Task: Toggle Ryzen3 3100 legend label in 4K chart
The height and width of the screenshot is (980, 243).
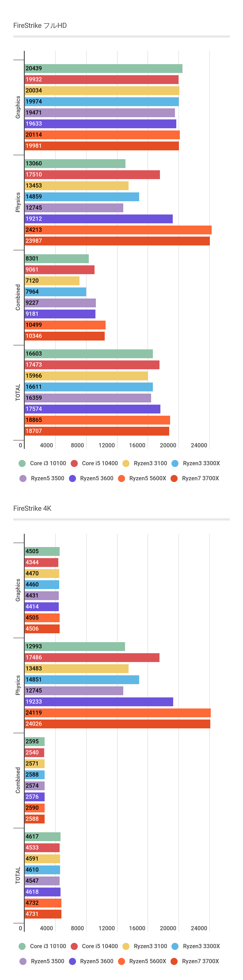Action: (x=150, y=946)
